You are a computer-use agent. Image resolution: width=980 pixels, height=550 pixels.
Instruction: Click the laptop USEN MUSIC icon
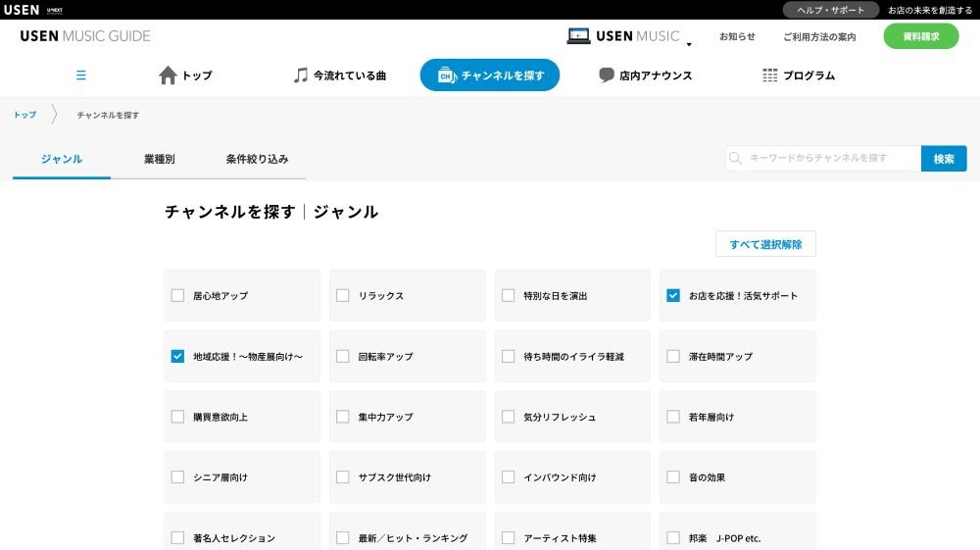[x=578, y=36]
